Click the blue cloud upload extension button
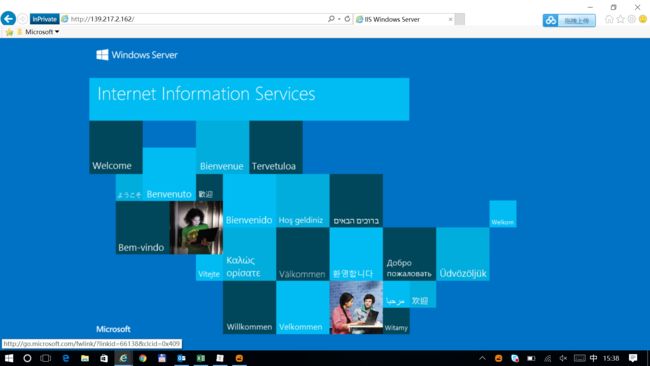Screen dimensions: 650x366 pyautogui.click(x=569, y=20)
